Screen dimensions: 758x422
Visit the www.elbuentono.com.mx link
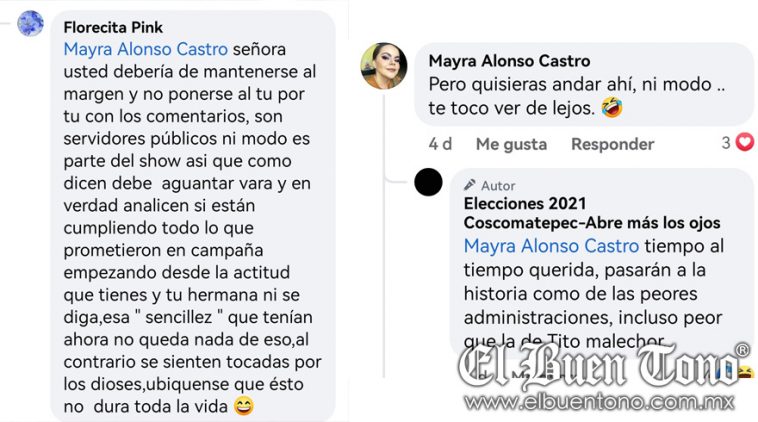coord(599,402)
